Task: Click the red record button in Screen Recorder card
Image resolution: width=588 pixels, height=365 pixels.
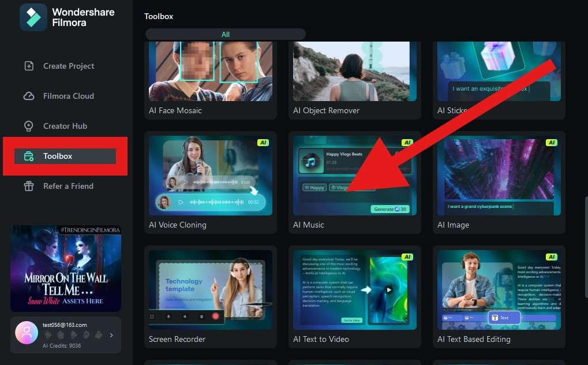Action: (x=215, y=316)
